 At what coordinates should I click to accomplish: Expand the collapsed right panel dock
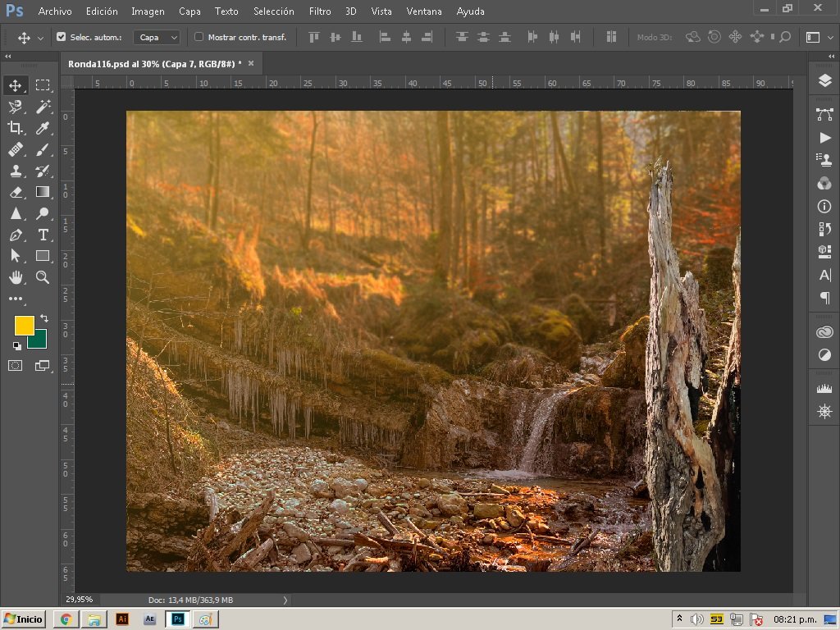[831, 57]
